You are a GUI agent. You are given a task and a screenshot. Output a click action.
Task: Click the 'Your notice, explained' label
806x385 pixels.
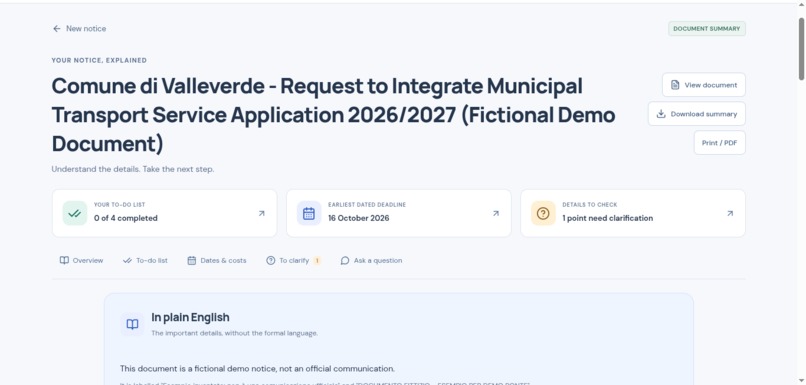tap(99, 60)
